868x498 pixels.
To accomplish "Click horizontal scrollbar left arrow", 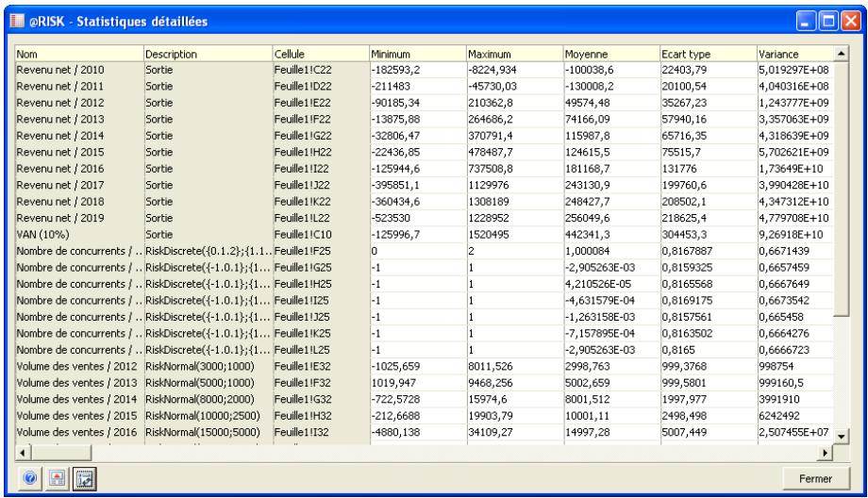I will click(x=20, y=455).
